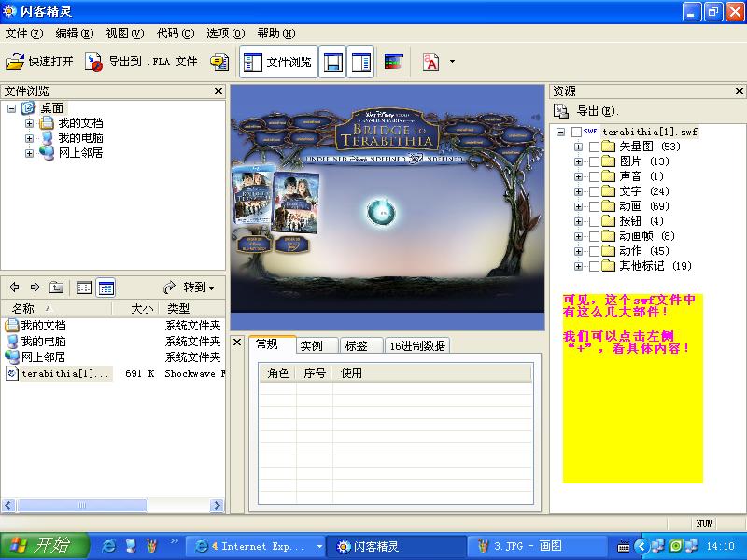The image size is (747, 560).
Task: Click the Windows Start button
Action: pos(44,546)
